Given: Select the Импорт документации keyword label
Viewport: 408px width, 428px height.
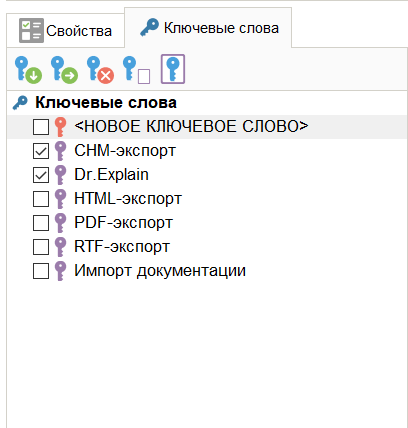Looking at the screenshot, I should pyautogui.click(x=160, y=271).
